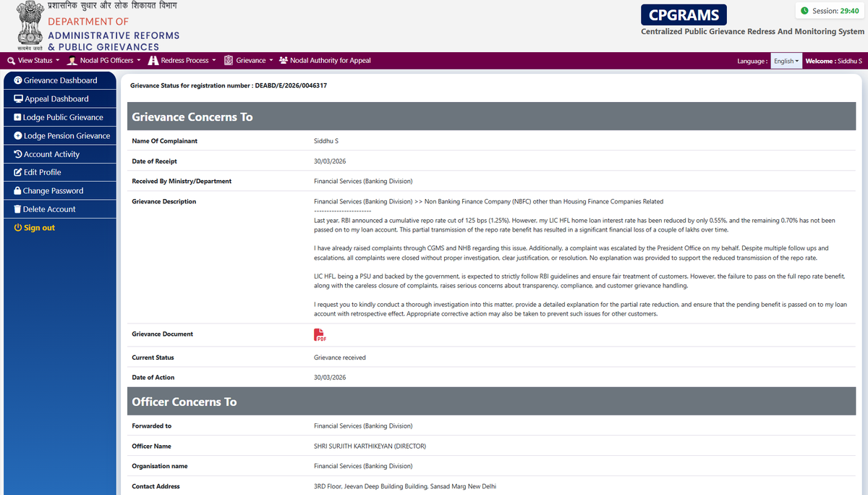Click the View Status magnifier icon
The width and height of the screenshot is (868, 495).
click(11, 61)
